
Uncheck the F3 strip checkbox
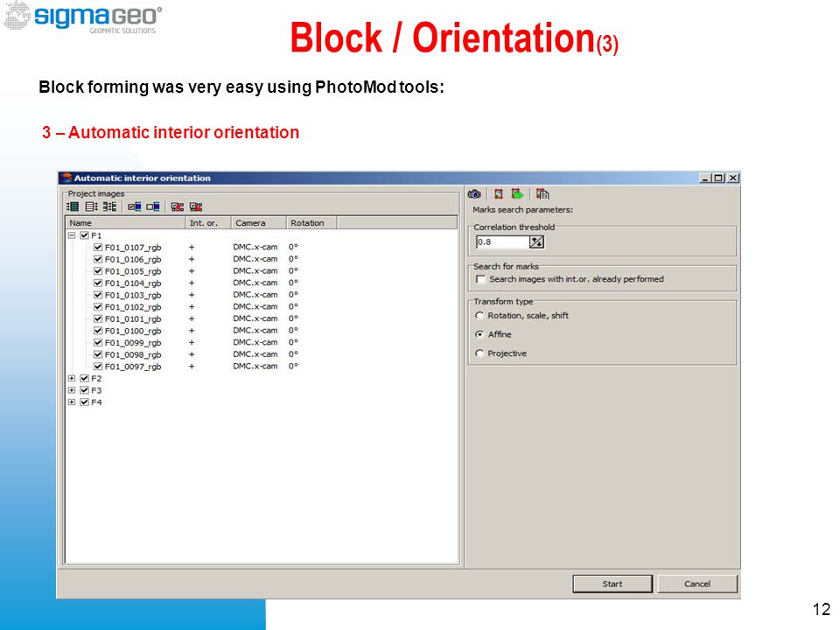(x=84, y=390)
